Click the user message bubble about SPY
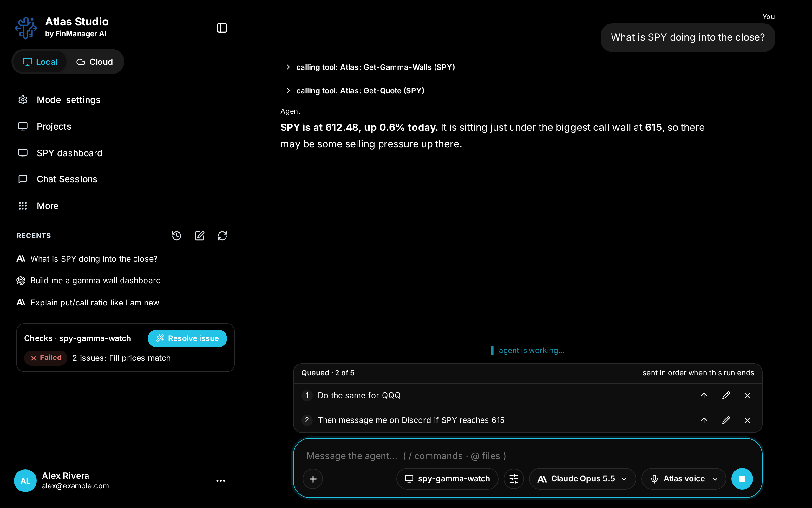 pyautogui.click(x=688, y=37)
